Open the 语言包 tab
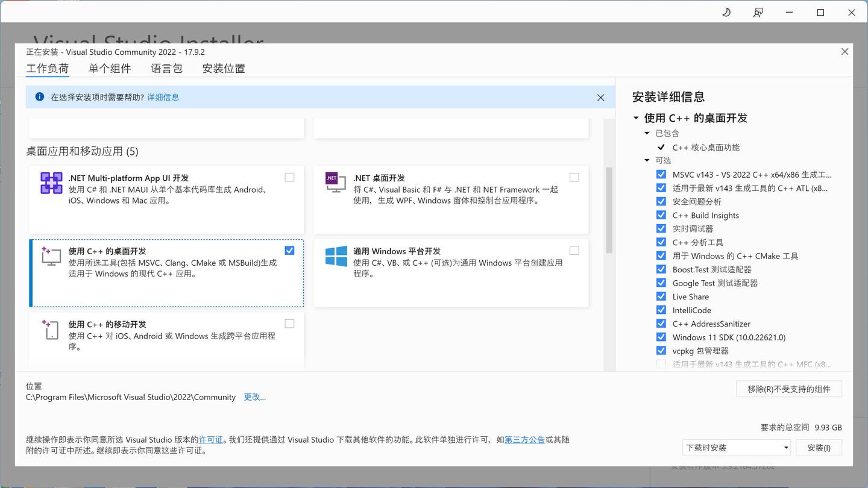This screenshot has width=868, height=488. 167,68
